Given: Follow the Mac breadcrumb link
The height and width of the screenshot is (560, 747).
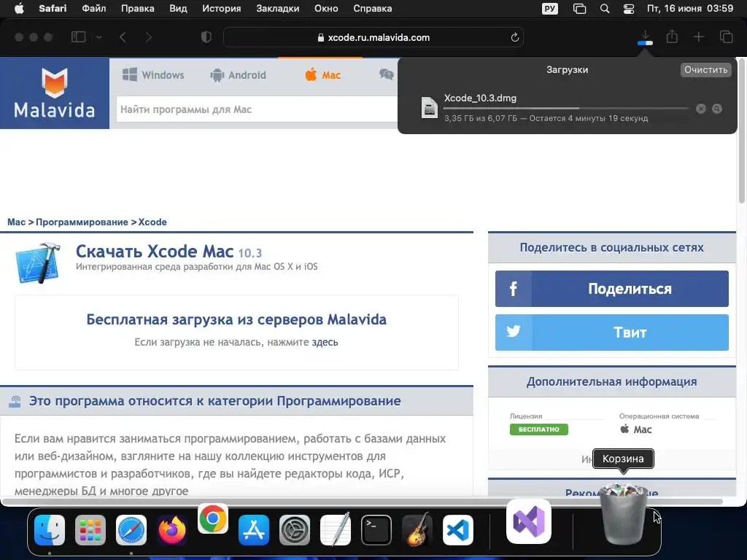Looking at the screenshot, I should point(16,222).
